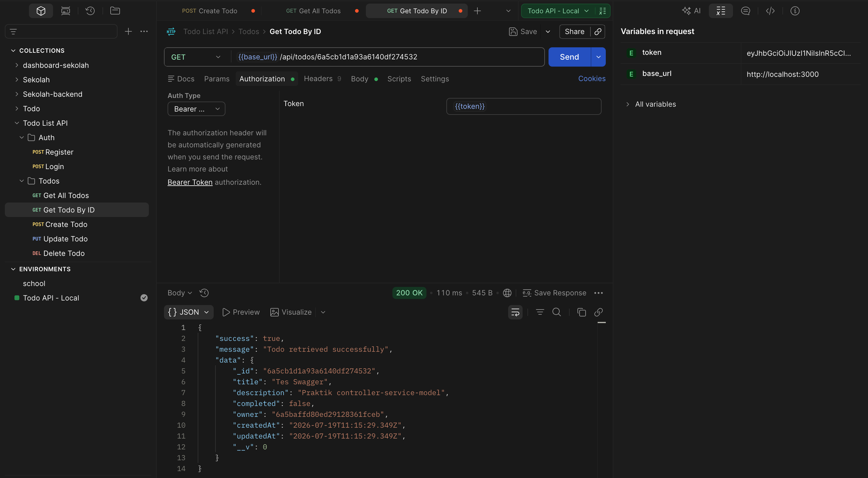
Task: Copy response body with the copy icon
Action: [x=581, y=312]
